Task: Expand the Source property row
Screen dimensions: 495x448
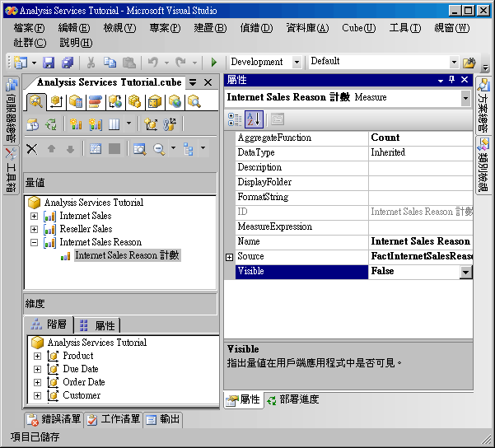Action: click(229, 257)
